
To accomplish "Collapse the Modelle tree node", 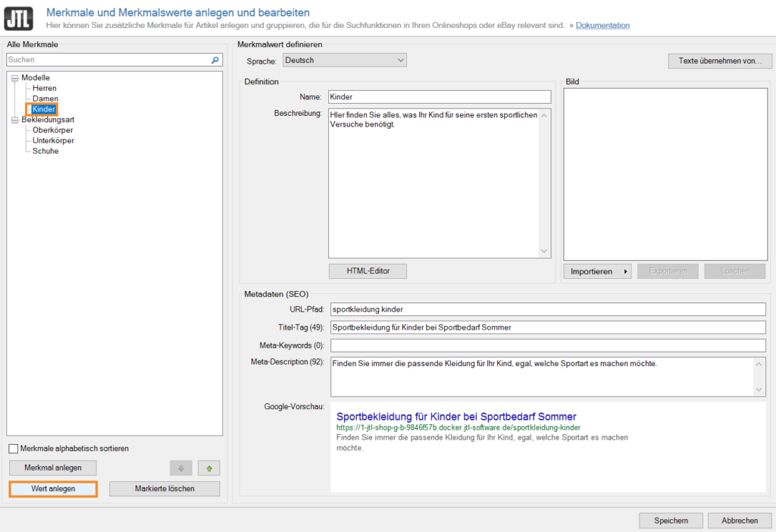I will 15,78.
